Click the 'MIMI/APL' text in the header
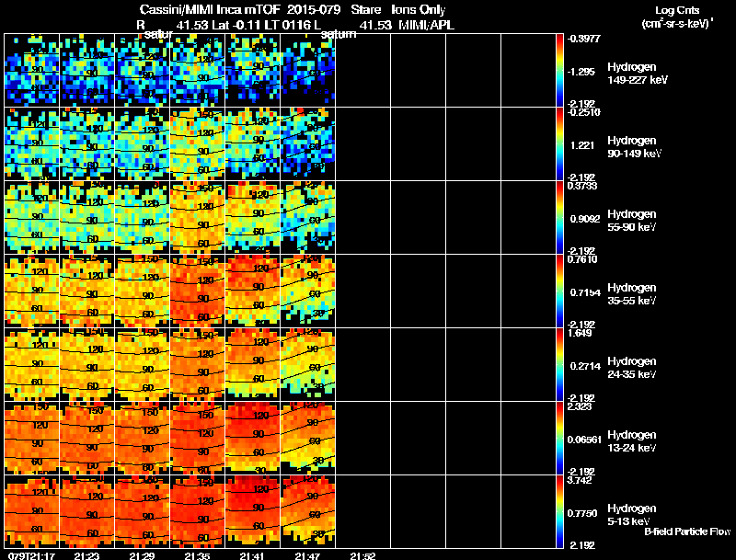This screenshot has height=560, width=736. [x=426, y=25]
